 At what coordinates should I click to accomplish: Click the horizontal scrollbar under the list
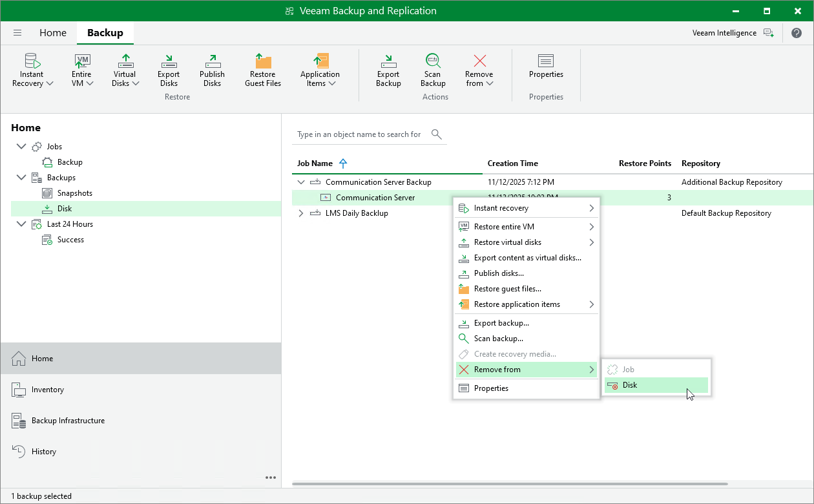(510, 483)
